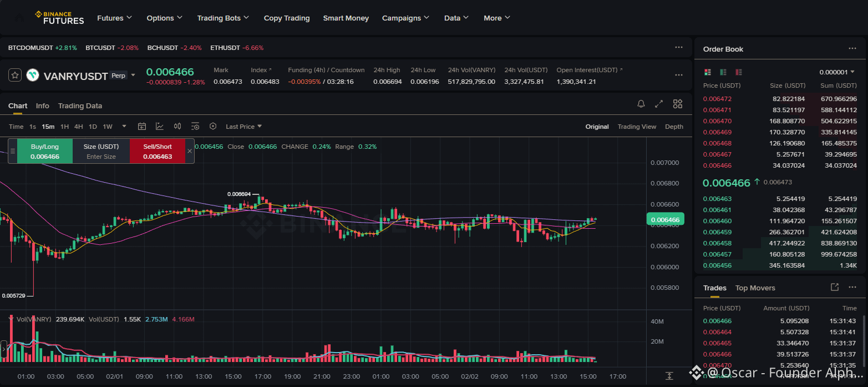Switch chart to Depth view

(674, 127)
